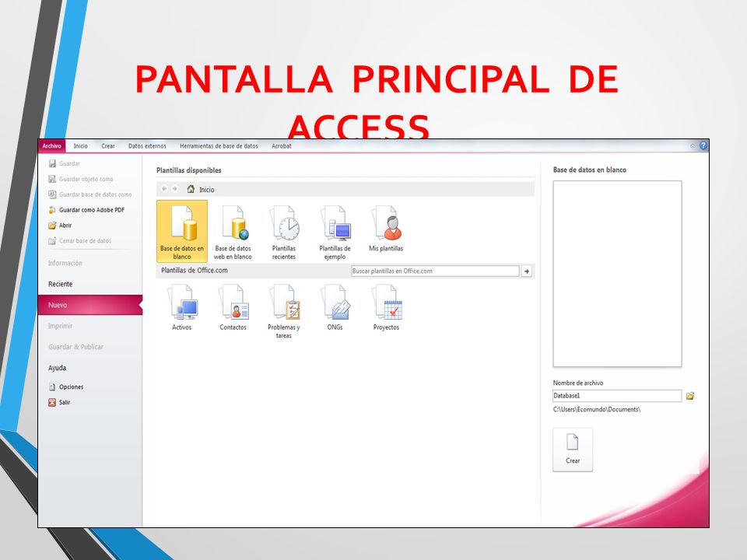Screen dimensions: 747x560
Task: Open the Información section
Action: click(65, 263)
